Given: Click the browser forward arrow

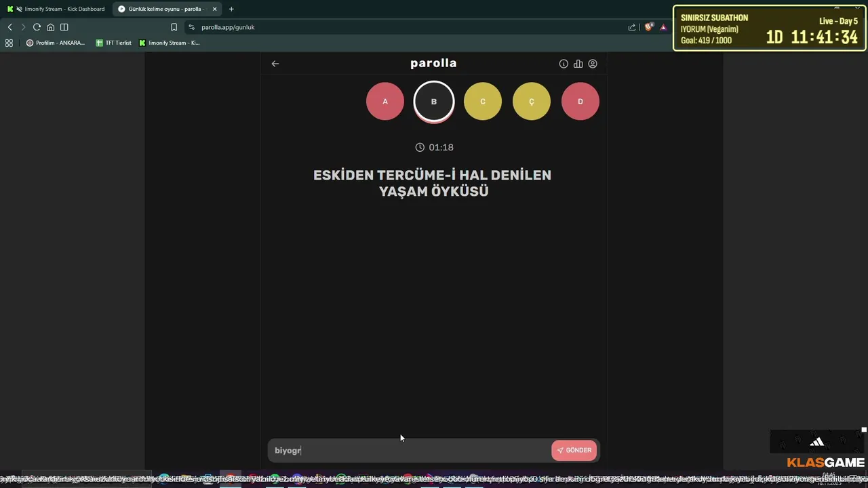Looking at the screenshot, I should point(23,27).
